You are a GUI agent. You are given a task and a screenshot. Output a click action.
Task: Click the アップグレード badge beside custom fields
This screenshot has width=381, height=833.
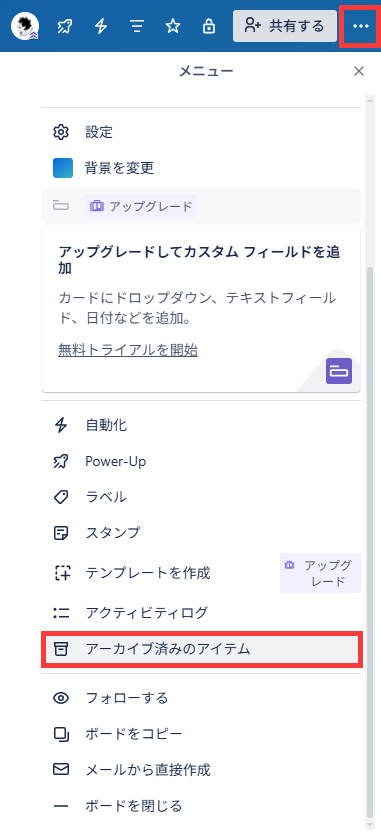point(141,206)
